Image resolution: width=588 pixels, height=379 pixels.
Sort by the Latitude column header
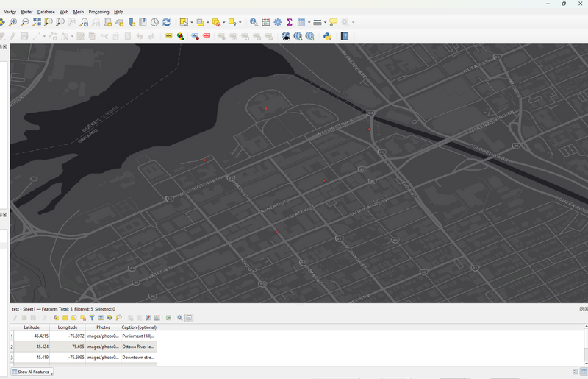coord(32,327)
